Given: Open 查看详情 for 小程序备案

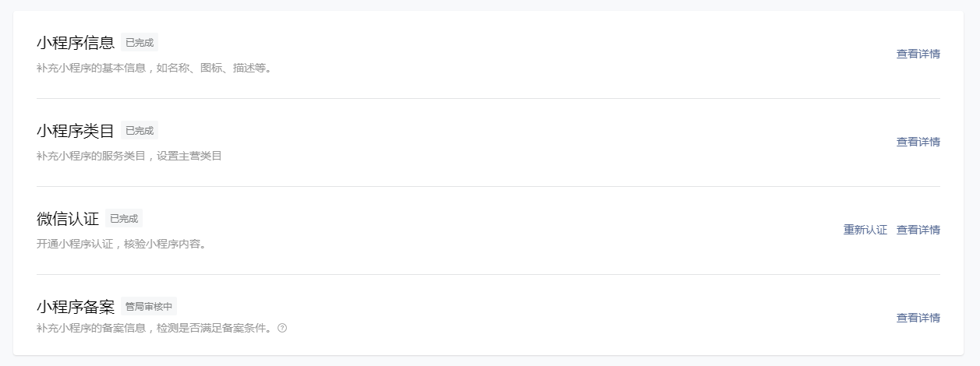Looking at the screenshot, I should pos(918,318).
